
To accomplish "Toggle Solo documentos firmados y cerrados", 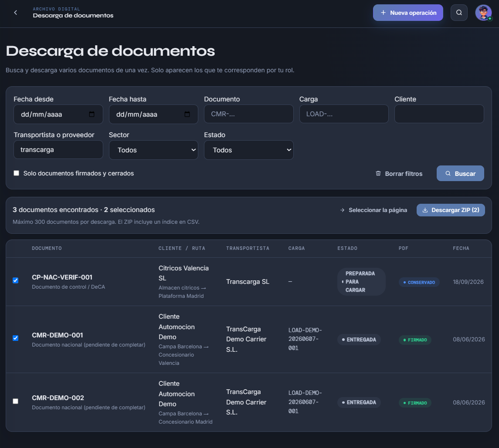I will 16,173.
